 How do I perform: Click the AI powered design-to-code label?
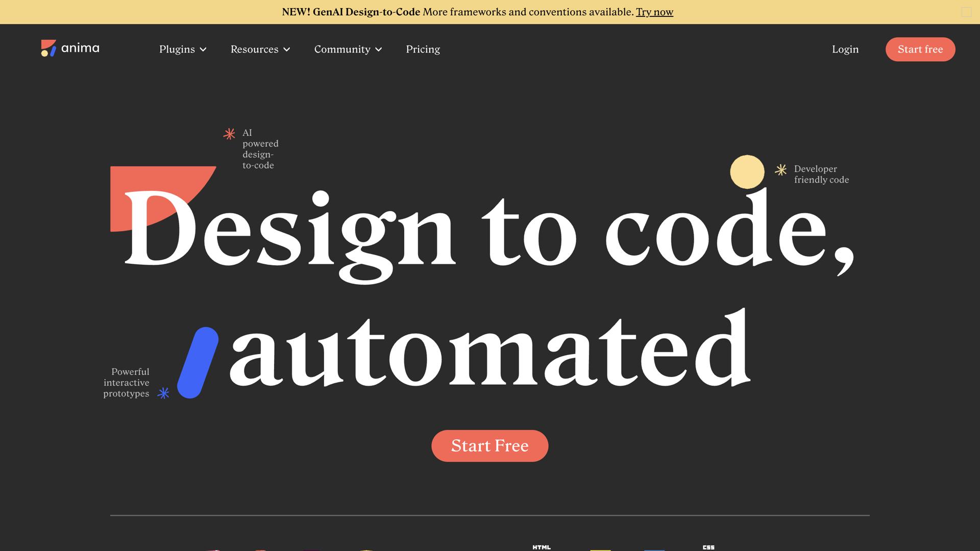pyautogui.click(x=260, y=149)
